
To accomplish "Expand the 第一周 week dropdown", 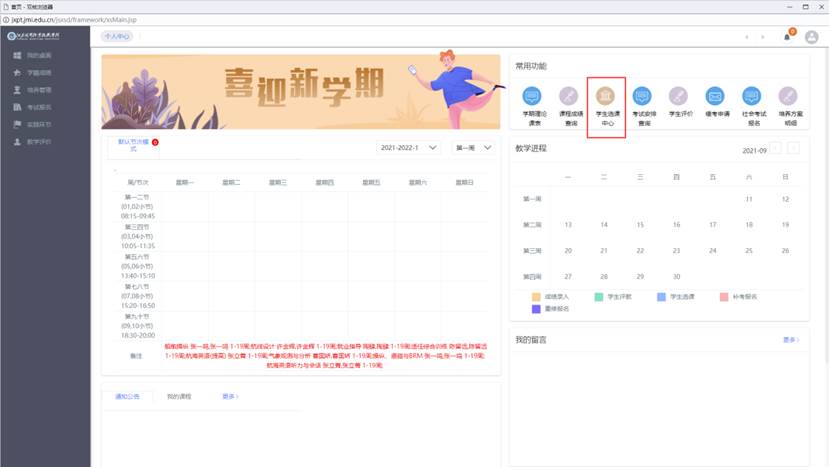I will click(x=473, y=148).
